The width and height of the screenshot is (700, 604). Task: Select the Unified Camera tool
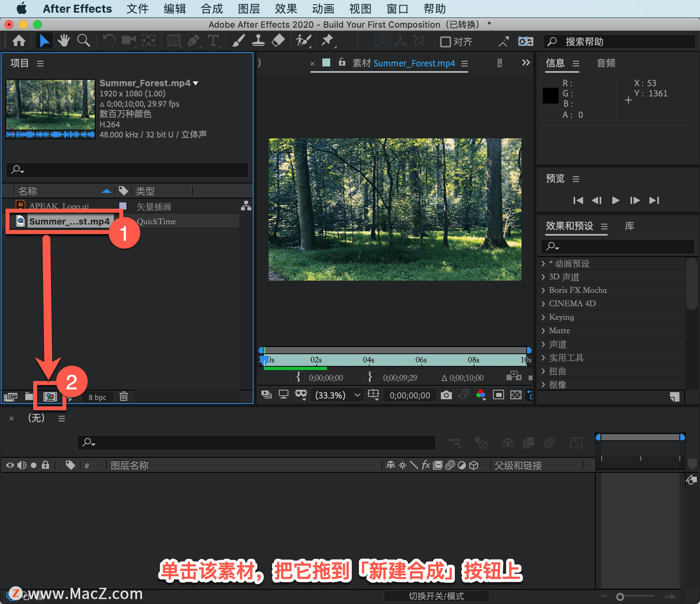pyautogui.click(x=128, y=41)
